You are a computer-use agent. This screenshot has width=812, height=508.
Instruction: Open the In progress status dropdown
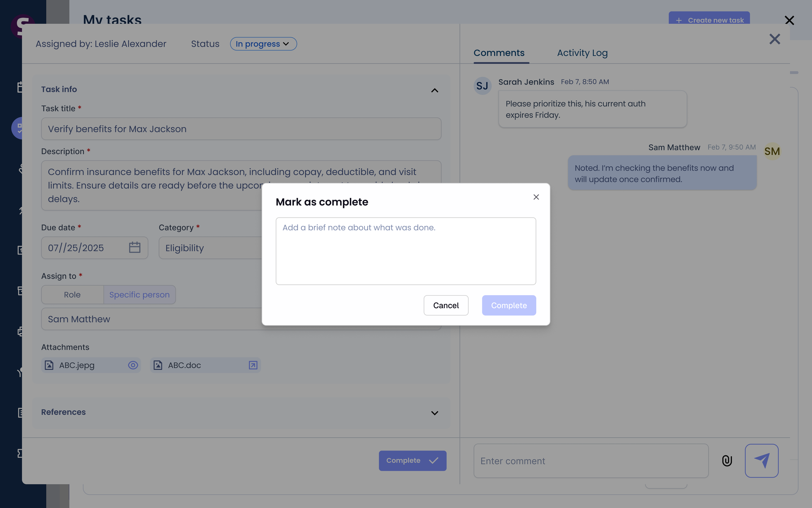pyautogui.click(x=263, y=44)
